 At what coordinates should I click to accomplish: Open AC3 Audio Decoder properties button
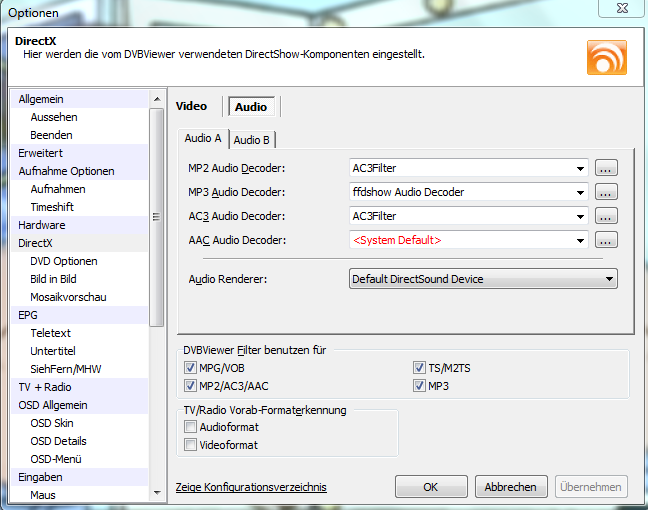pyautogui.click(x=606, y=216)
